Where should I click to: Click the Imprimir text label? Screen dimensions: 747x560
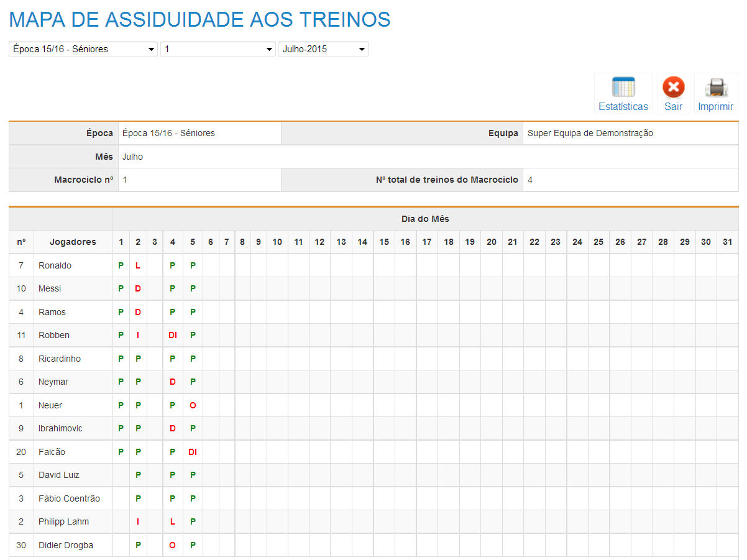pos(715,107)
